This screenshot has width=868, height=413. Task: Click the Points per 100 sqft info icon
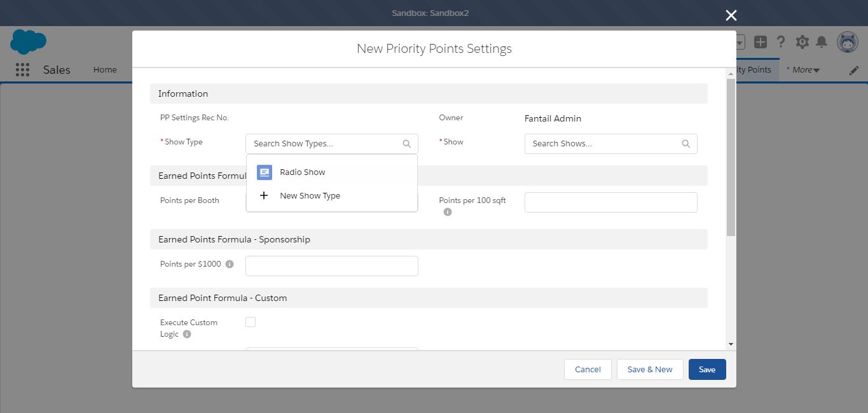click(448, 212)
